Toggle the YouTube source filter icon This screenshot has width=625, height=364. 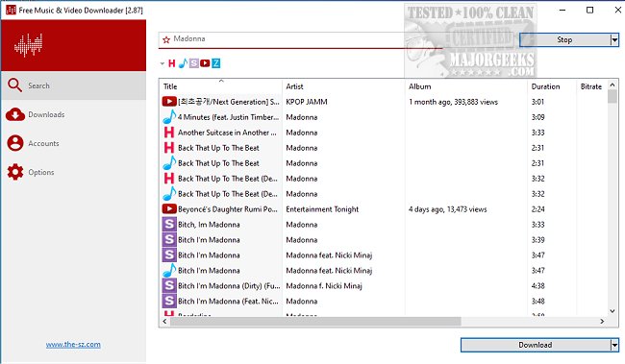pyautogui.click(x=205, y=63)
